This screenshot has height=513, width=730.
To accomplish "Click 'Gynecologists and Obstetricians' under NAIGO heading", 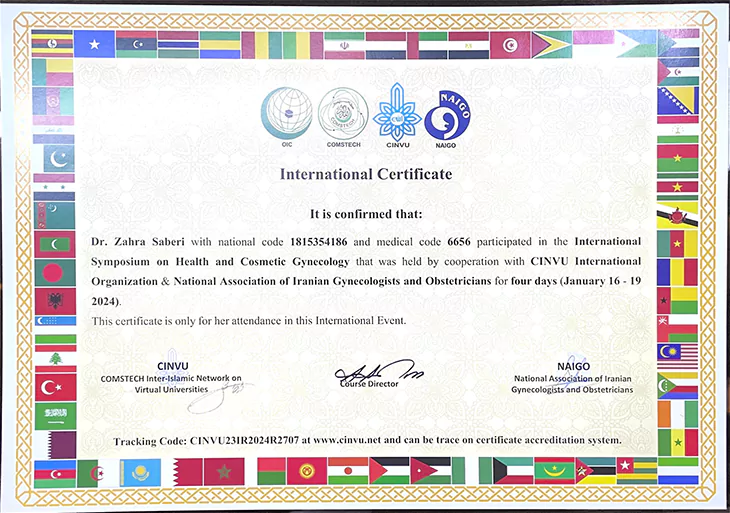I will (x=572, y=390).
